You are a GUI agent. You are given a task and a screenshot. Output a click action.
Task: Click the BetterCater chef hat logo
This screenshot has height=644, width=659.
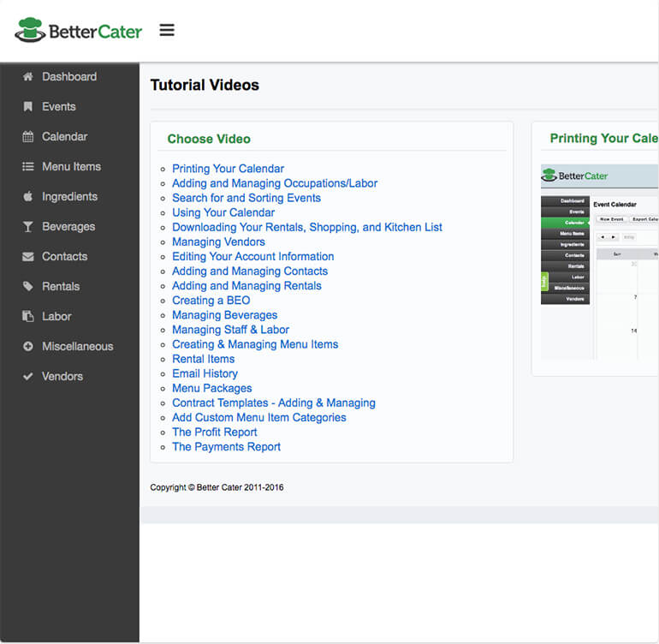coord(30,30)
